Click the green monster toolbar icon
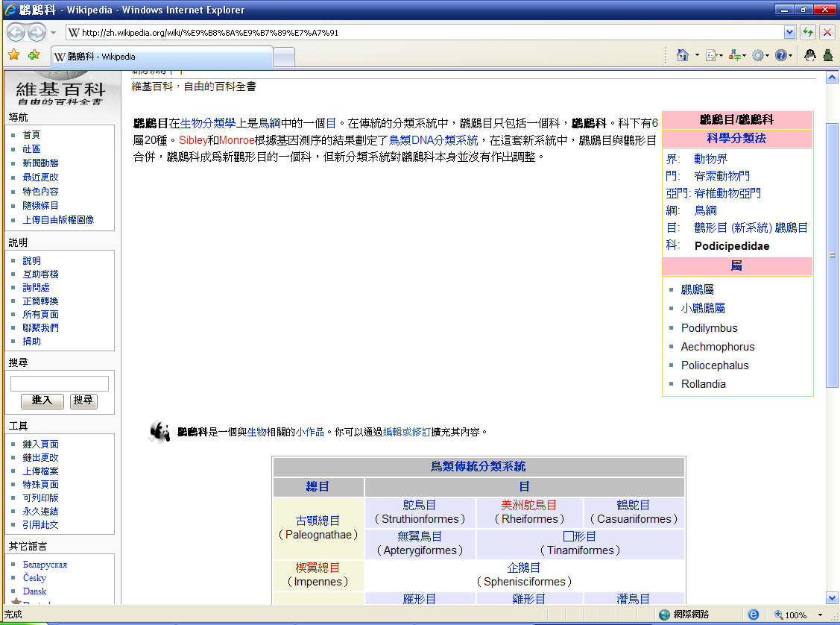This screenshot has height=625, width=840. [x=827, y=55]
